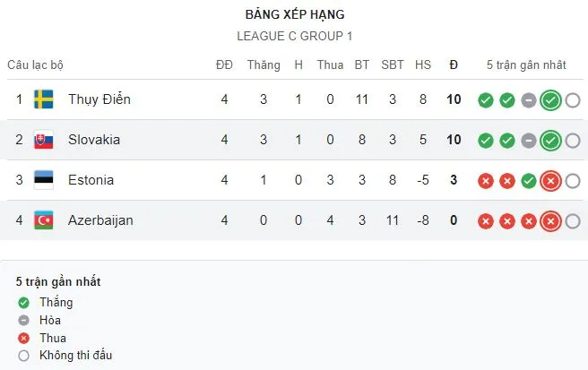Image resolution: width=588 pixels, height=370 pixels.
Task: Click Azerbaijan's highlighted latest loss icon
Action: [550, 221]
